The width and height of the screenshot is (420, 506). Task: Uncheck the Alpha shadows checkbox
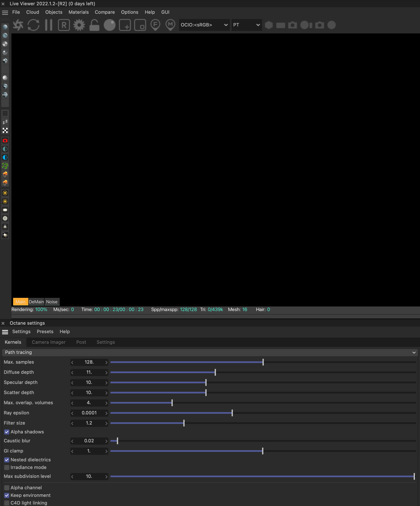(x=7, y=432)
